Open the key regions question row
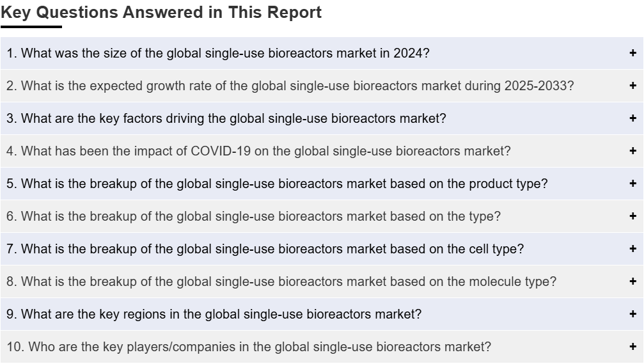 [x=322, y=314]
